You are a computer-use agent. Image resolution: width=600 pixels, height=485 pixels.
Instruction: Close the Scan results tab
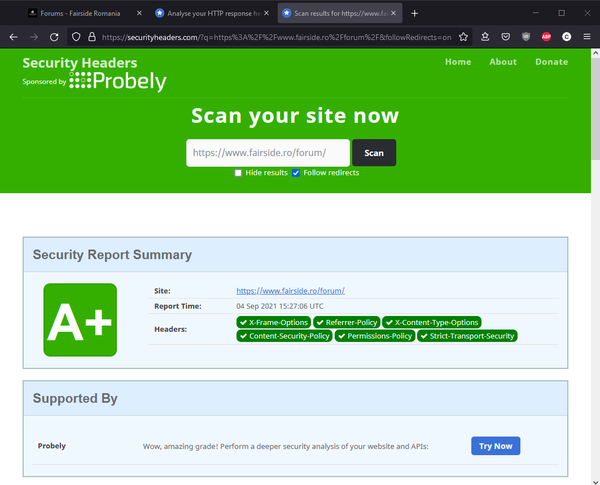[393, 13]
